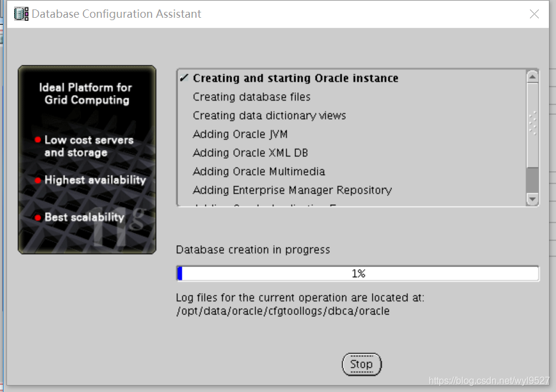Viewport: 556px width, 392px height.
Task: Click the scroll down arrow in steps list
Action: tap(532, 198)
